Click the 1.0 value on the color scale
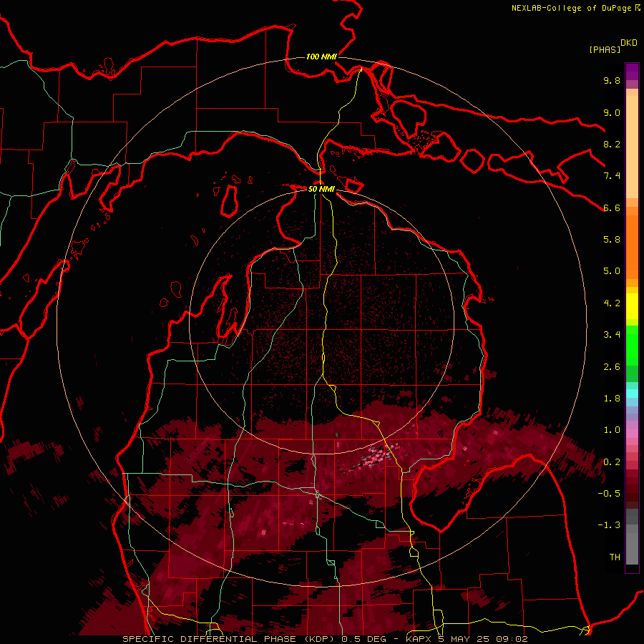644x644 pixels. 612,430
